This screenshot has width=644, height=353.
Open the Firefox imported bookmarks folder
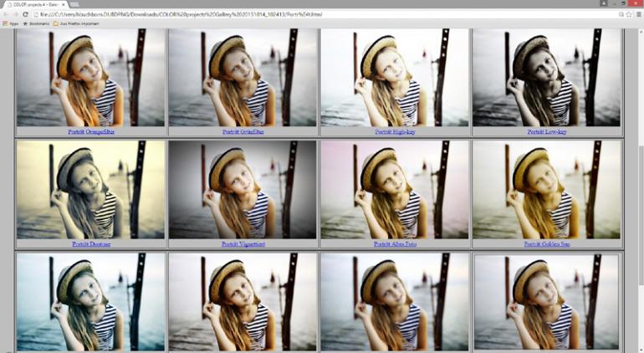point(76,23)
